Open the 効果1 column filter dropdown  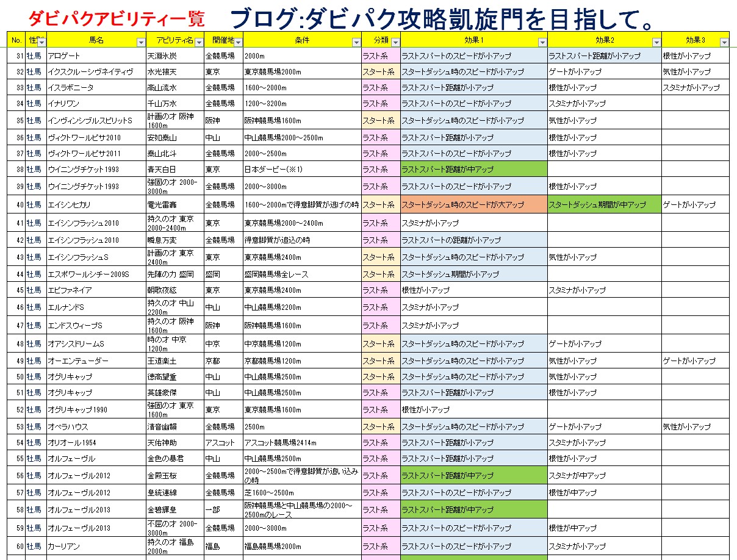pos(542,42)
